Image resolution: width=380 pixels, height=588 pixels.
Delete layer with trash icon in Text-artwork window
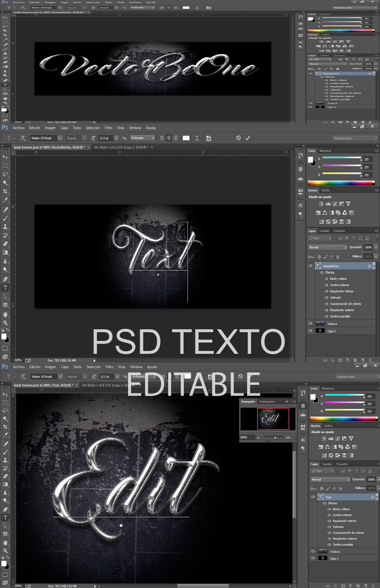[x=370, y=360]
